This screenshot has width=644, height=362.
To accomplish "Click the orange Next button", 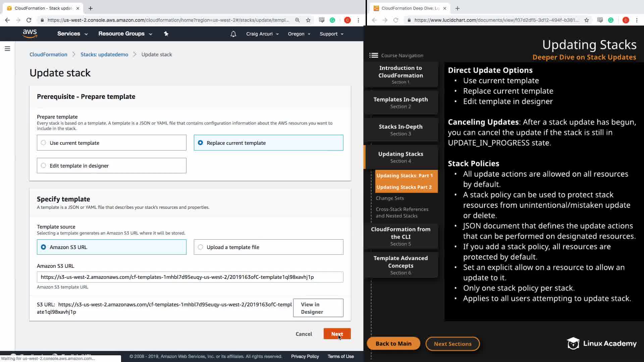I will (x=337, y=334).
